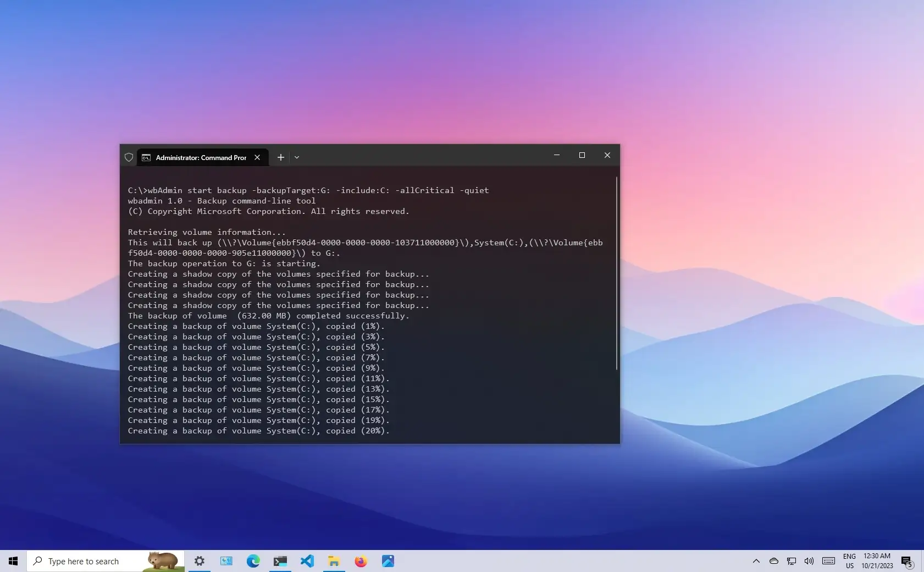Open Windows Settings from the taskbar

(199, 560)
